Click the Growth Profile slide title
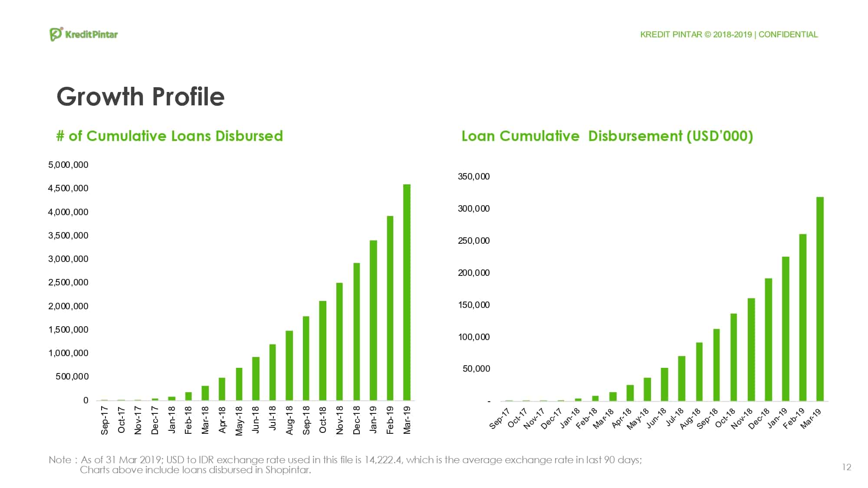This screenshot has height=488, width=868. click(x=141, y=96)
